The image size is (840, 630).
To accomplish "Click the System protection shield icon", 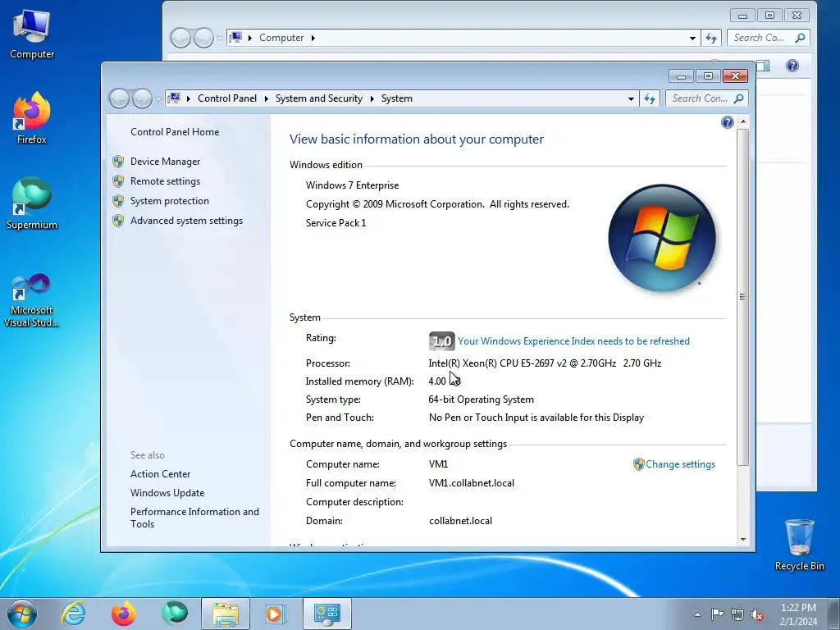I will point(118,201).
